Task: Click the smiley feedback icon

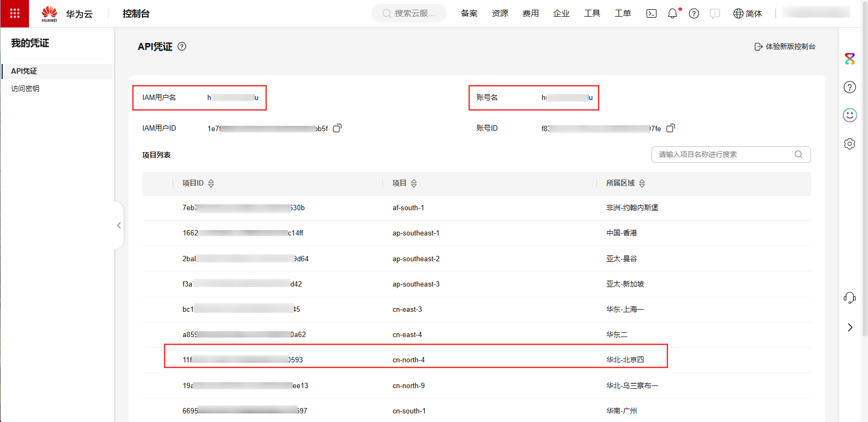Action: point(850,115)
